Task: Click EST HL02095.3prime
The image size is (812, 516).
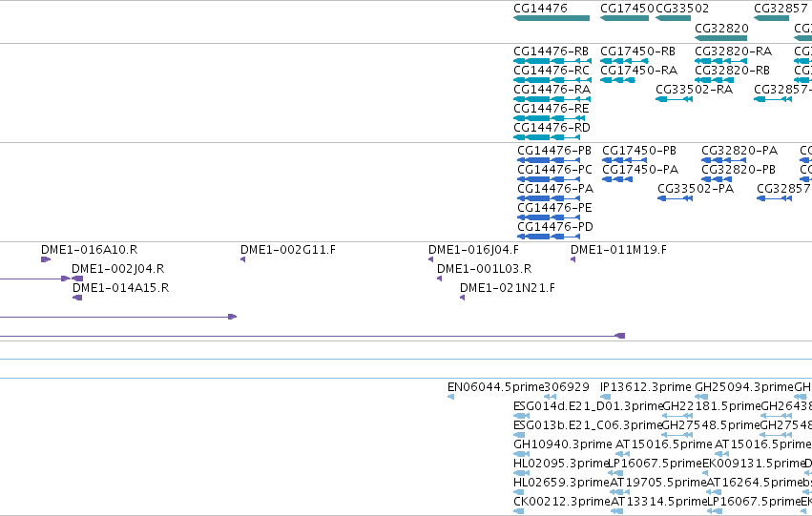Action: click(x=561, y=464)
